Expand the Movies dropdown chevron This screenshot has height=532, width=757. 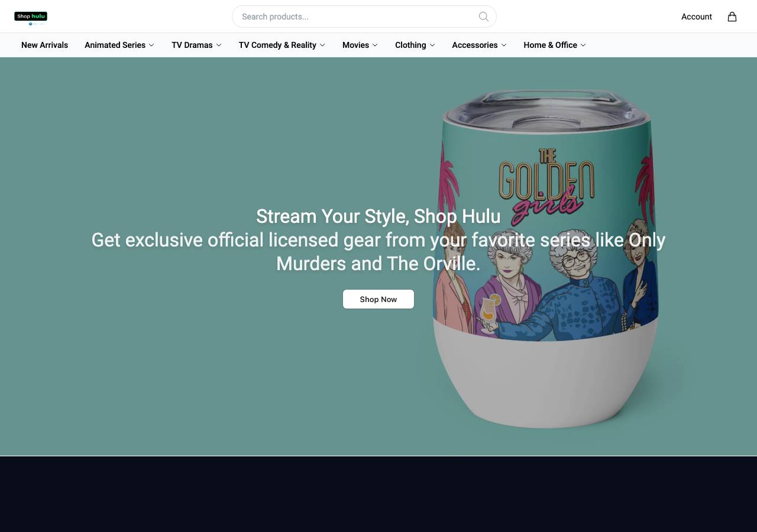375,45
